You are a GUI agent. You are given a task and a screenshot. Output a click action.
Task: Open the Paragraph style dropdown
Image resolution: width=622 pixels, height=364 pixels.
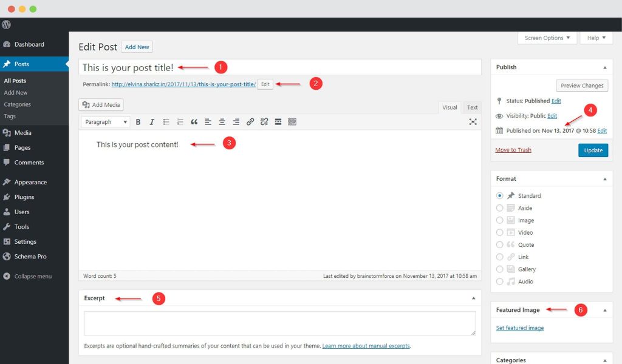(105, 122)
